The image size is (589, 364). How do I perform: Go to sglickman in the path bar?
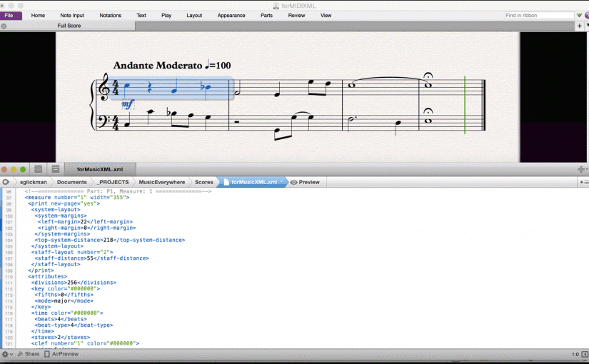point(34,182)
